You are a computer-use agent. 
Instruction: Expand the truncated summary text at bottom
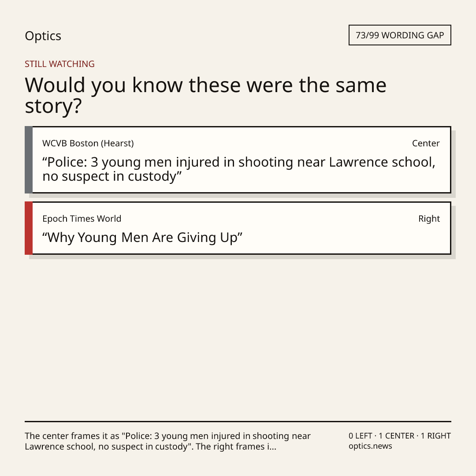coord(167,441)
